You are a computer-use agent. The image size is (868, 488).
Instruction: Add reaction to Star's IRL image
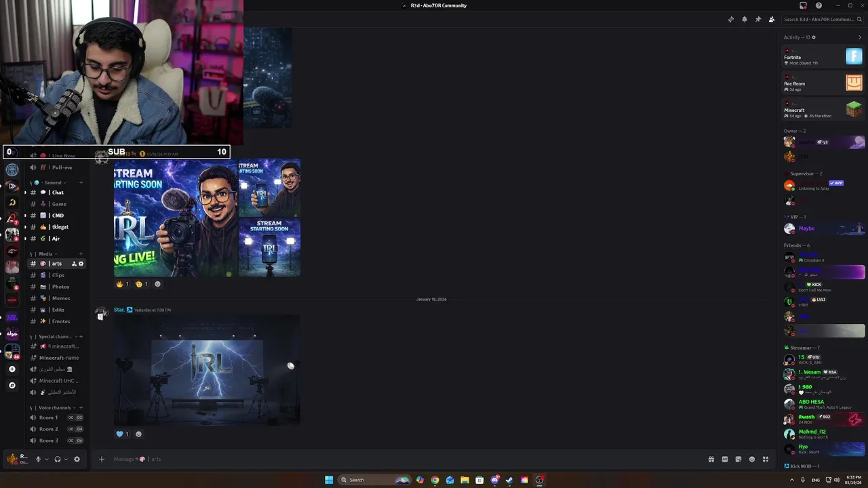tap(139, 434)
